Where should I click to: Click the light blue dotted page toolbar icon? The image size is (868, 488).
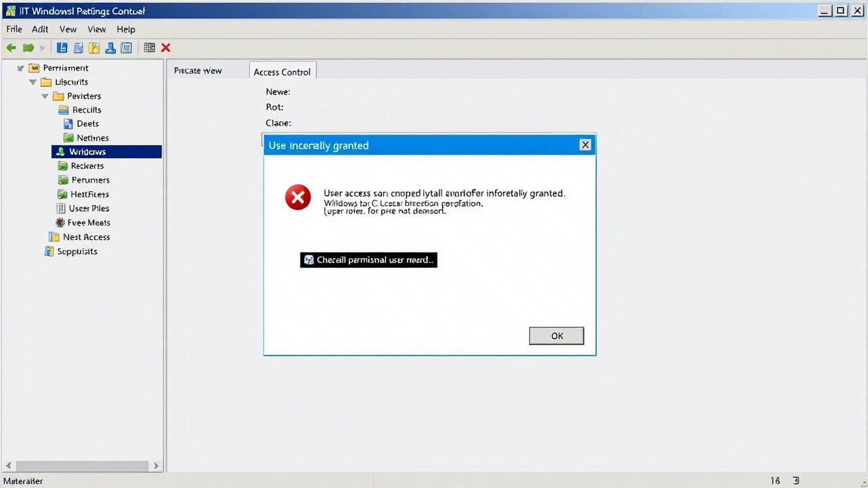[78, 48]
